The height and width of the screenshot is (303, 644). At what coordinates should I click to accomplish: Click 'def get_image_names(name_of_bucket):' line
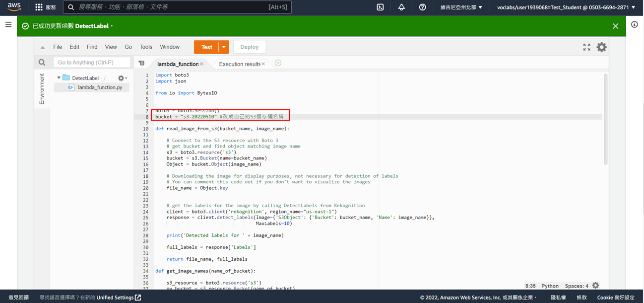pyautogui.click(x=205, y=271)
